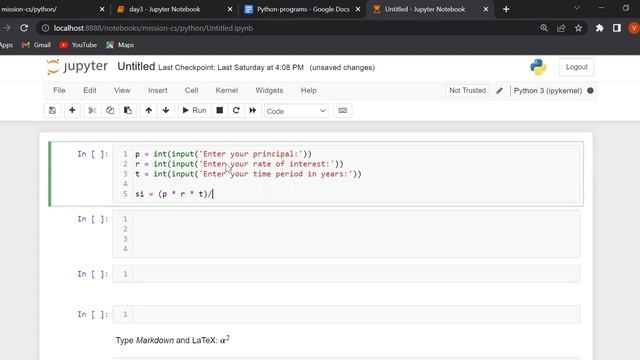The image size is (640, 360).
Task: Click the Python logo icon
Action: point(538,67)
